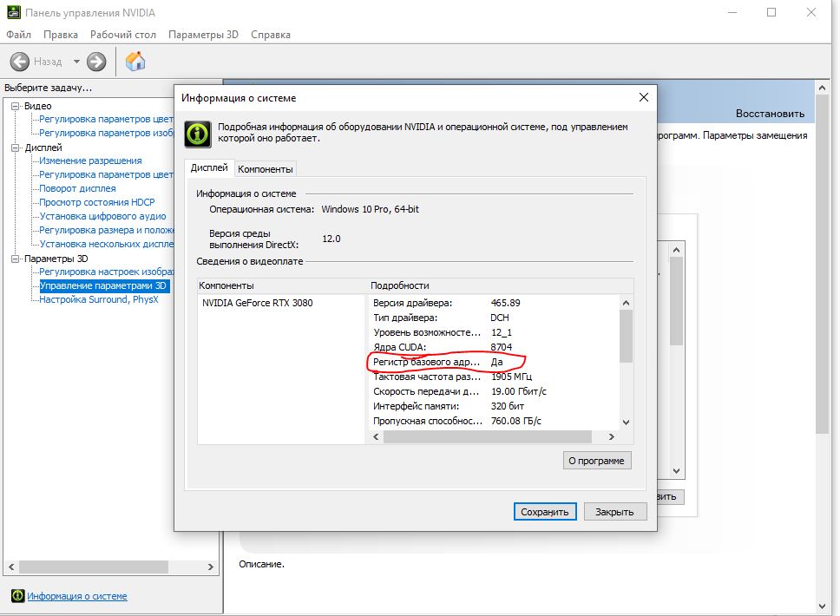Screen dimensions: 840x616
Task: Open the Информация о системе link
Action: click(x=77, y=596)
